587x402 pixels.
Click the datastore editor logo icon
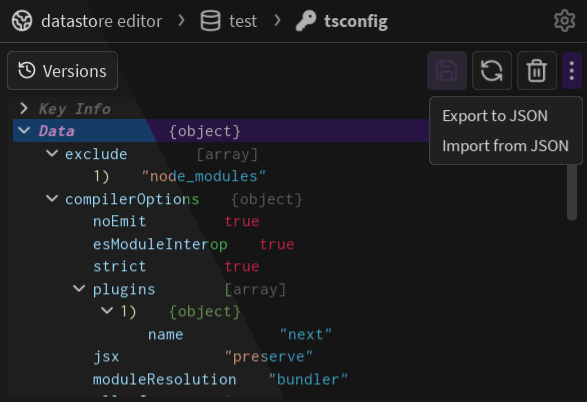[22, 21]
